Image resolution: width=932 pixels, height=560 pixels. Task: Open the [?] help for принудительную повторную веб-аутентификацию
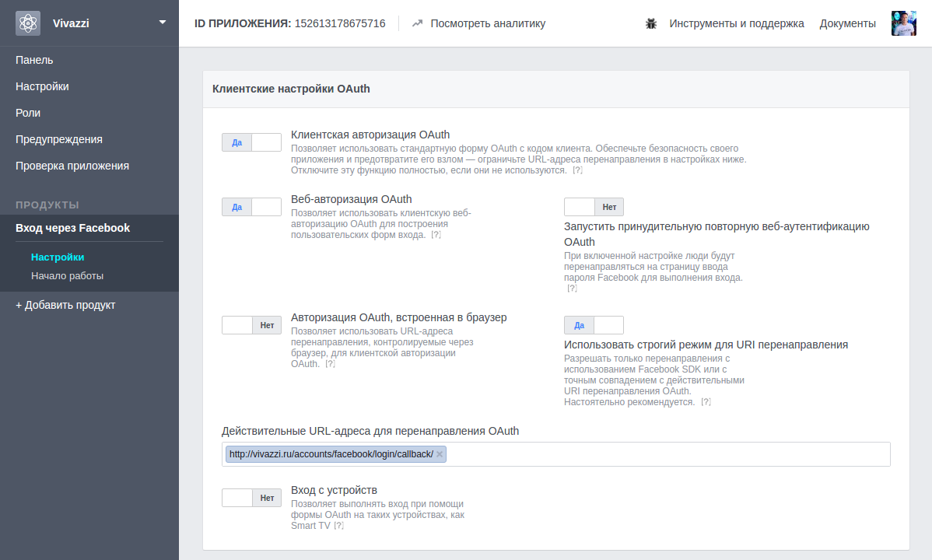point(572,289)
